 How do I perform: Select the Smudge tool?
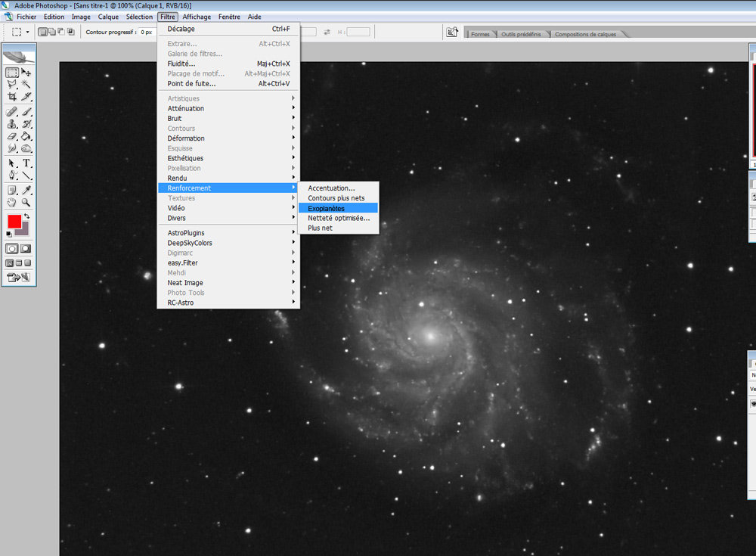12,148
